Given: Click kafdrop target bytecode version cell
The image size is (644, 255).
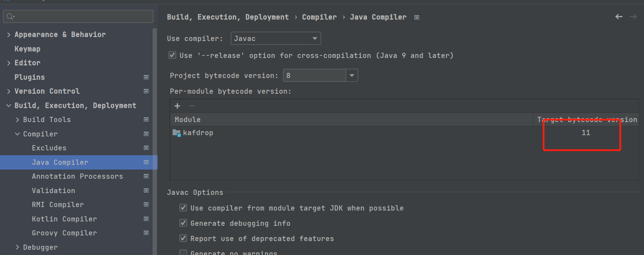Looking at the screenshot, I should point(586,133).
